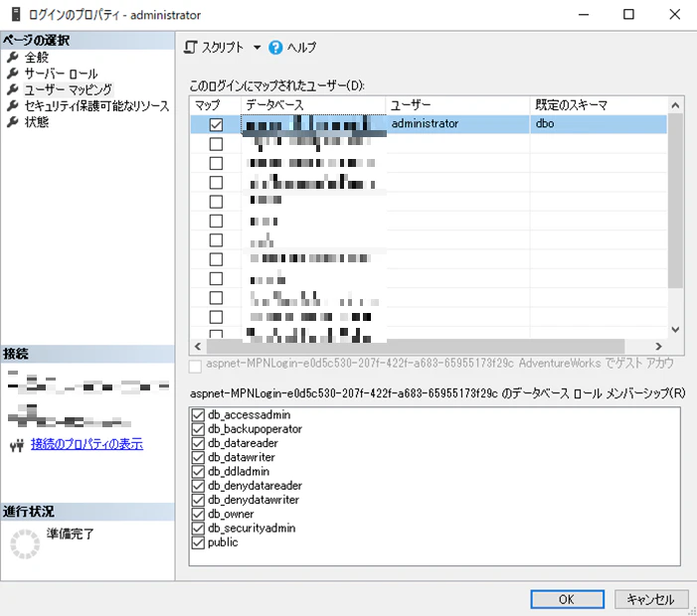Toggle the db_datawriter role checkbox

pos(198,457)
